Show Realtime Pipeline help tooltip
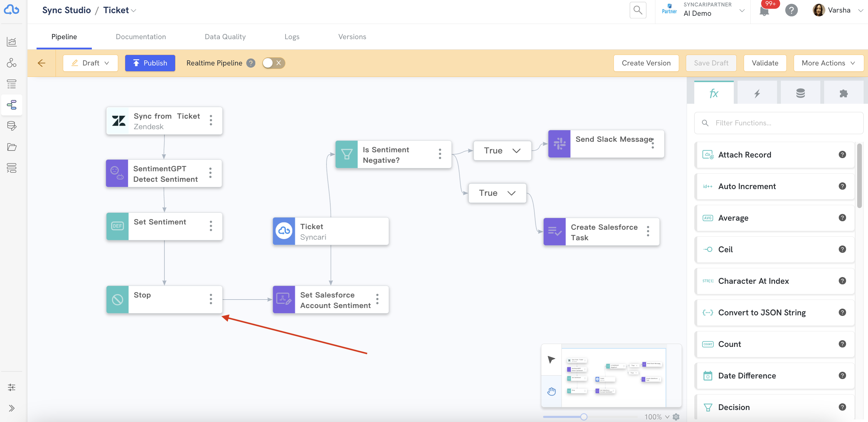 pos(251,63)
